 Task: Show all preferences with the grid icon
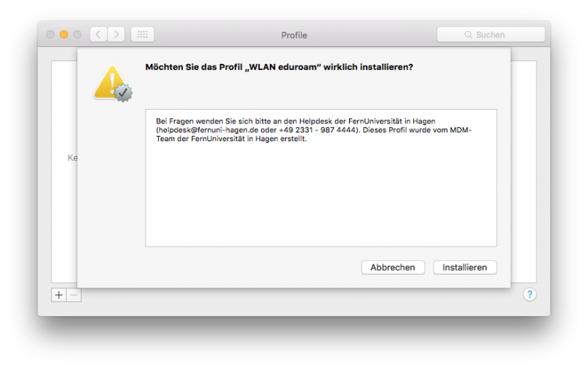coord(143,35)
